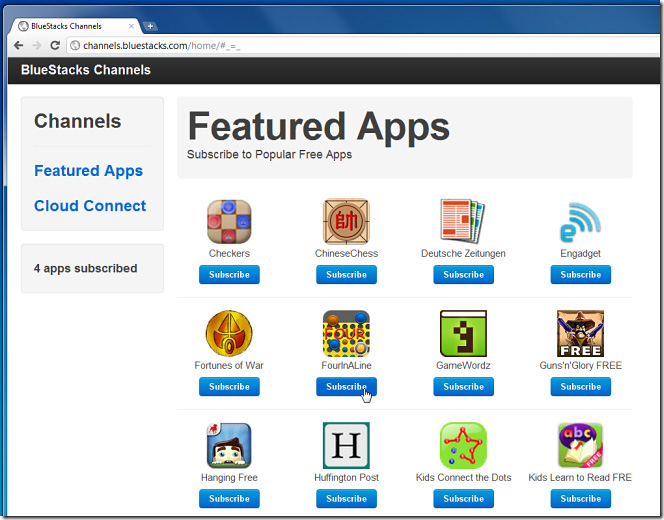Screen dimensions: 664x520
Task: Subscribe to Engadget
Action: 581,274
